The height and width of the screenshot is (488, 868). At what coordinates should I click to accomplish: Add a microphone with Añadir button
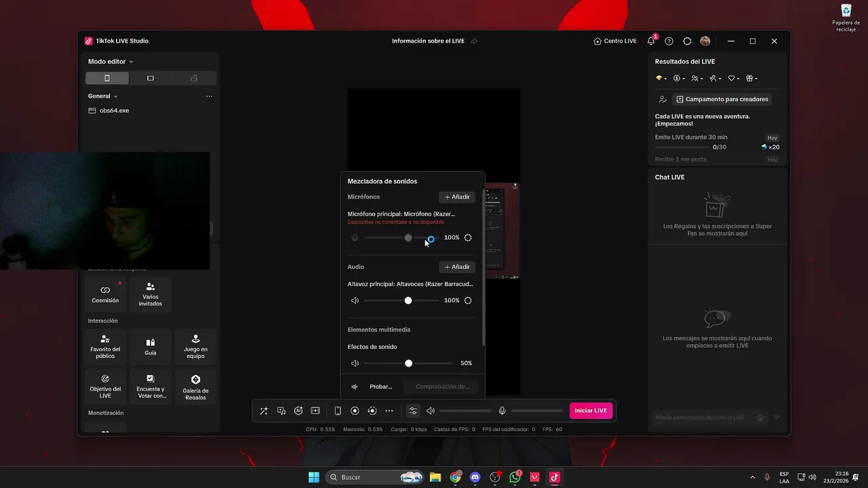coord(457,197)
